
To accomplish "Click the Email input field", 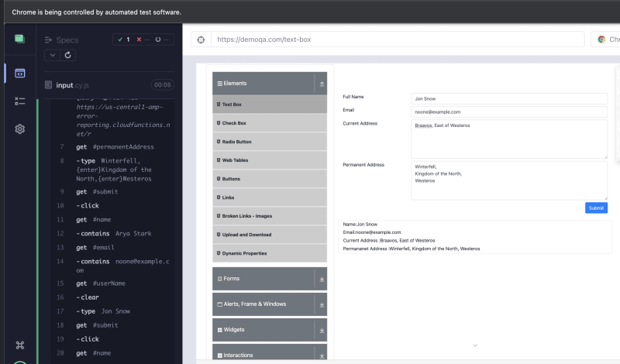I will pos(509,112).
